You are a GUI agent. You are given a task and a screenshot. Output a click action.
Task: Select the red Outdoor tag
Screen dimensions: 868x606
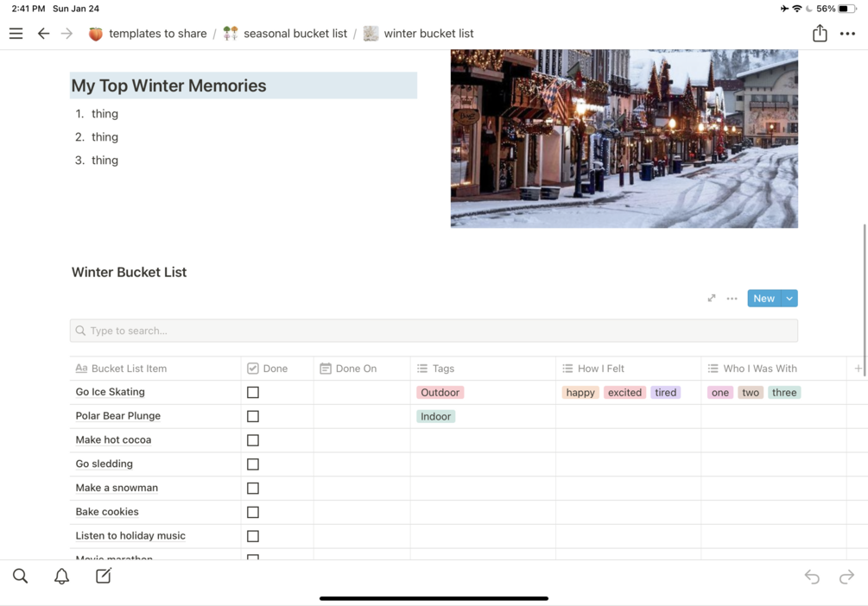pos(440,393)
